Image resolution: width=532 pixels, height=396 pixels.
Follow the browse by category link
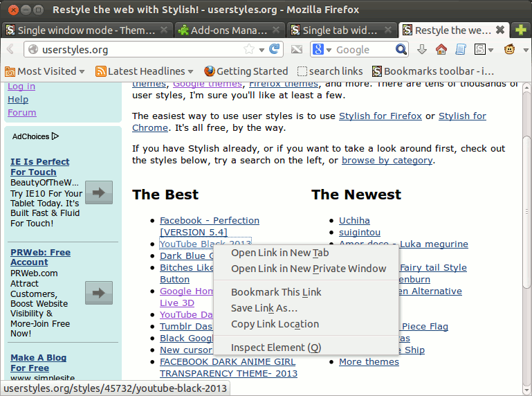pyautogui.click(x=387, y=160)
